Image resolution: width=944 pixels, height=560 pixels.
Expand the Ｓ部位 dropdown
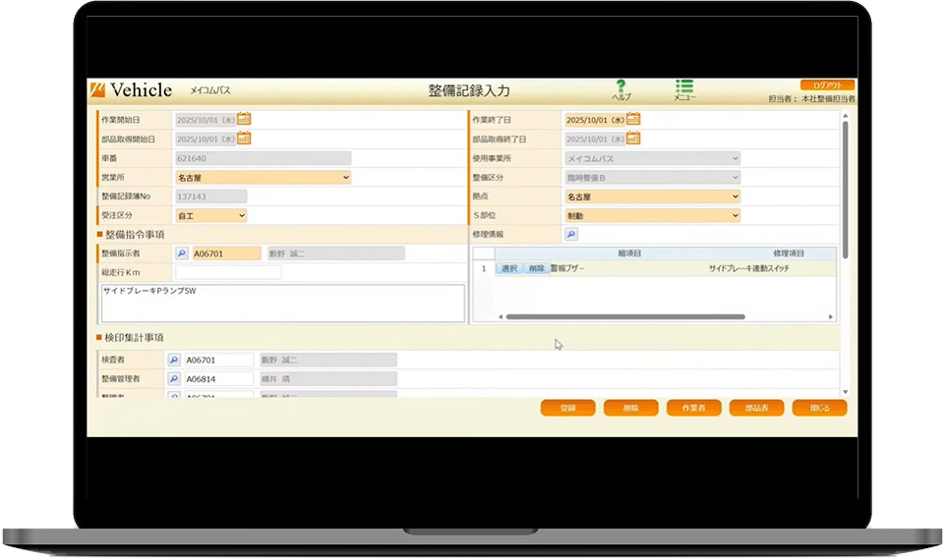(x=653, y=215)
